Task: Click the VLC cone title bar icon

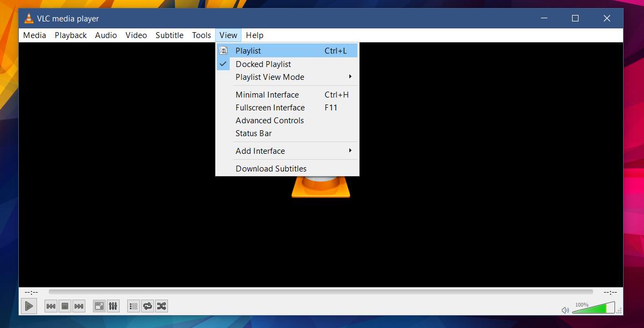Action: pos(28,19)
